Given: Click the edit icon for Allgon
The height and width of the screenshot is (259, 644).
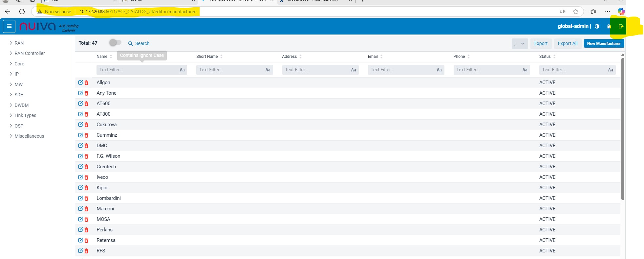Looking at the screenshot, I should (80, 82).
